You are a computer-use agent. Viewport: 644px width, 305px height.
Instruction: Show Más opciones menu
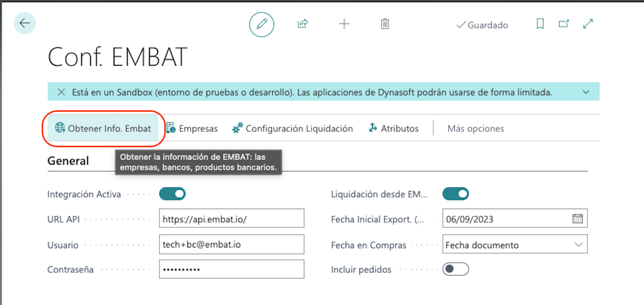click(x=475, y=129)
